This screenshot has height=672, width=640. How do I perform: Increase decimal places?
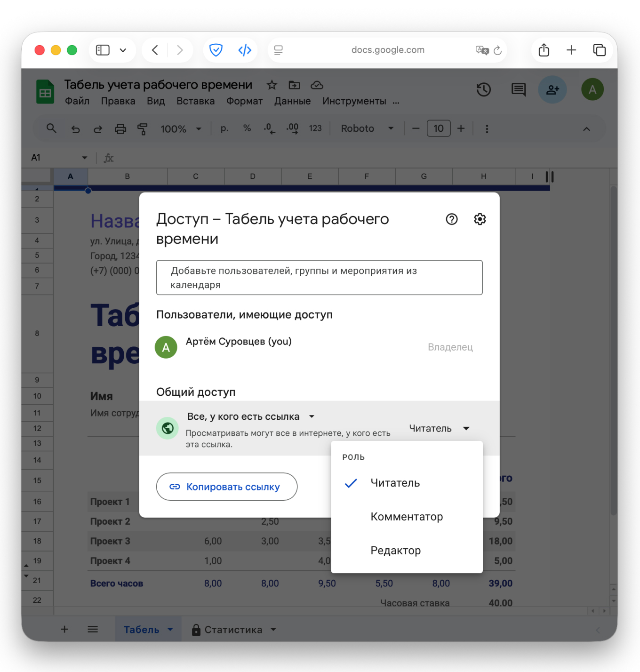(292, 128)
